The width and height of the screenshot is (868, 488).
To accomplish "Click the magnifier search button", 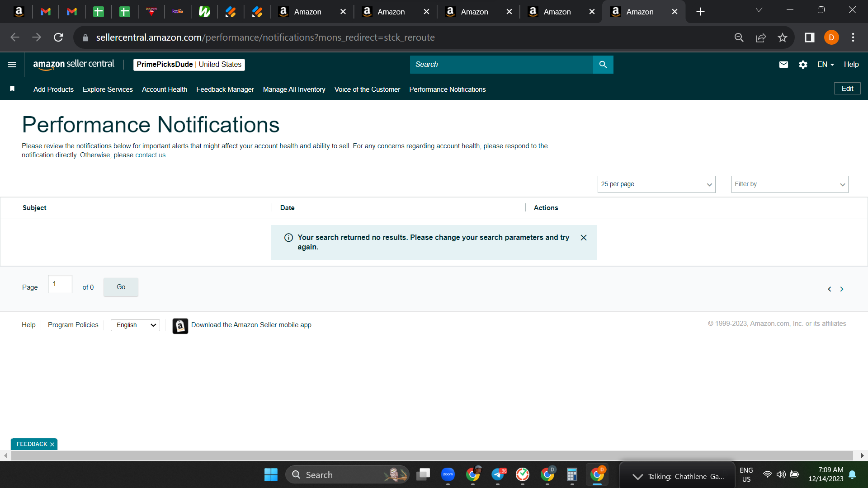I will (x=603, y=65).
